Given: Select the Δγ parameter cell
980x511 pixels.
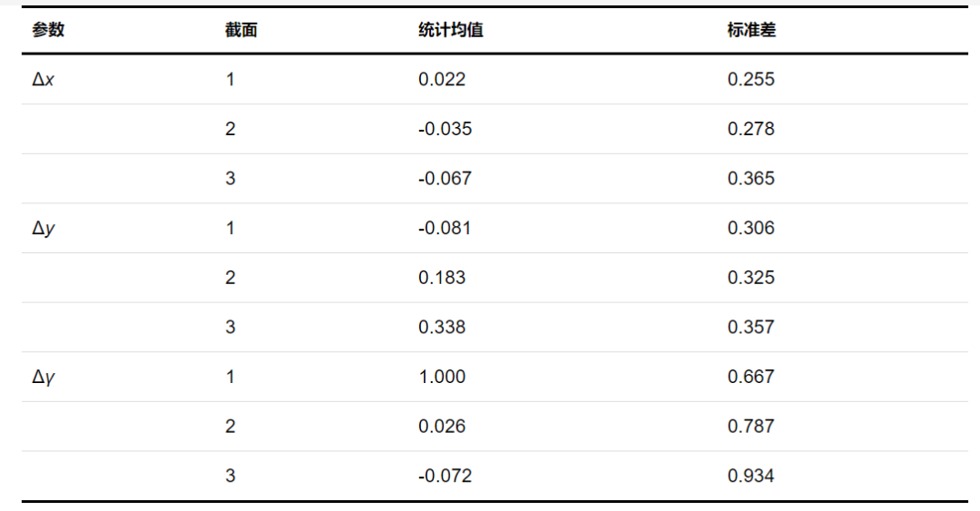Looking at the screenshot, I should 44,377.
